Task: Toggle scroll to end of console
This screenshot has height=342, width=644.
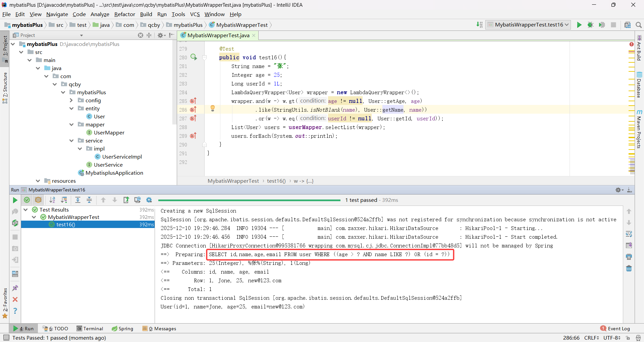Action: tap(629, 245)
